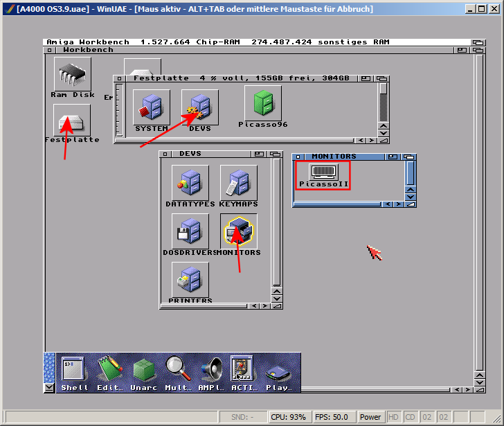Click the Festplatte window title bar text
This screenshot has height=426, width=504.
tap(242, 78)
